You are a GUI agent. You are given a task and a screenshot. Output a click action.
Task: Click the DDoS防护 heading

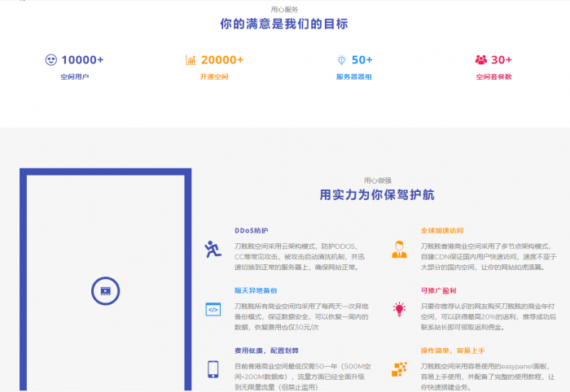tap(251, 230)
